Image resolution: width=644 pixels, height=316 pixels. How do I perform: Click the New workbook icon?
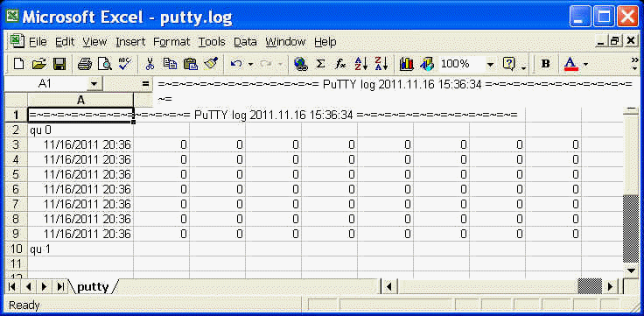point(19,64)
